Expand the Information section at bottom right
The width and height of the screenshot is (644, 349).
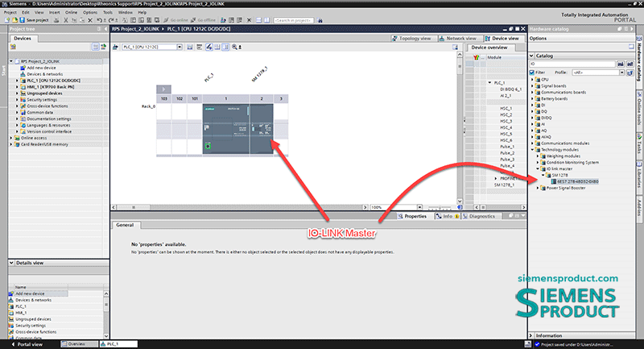[x=531, y=335]
